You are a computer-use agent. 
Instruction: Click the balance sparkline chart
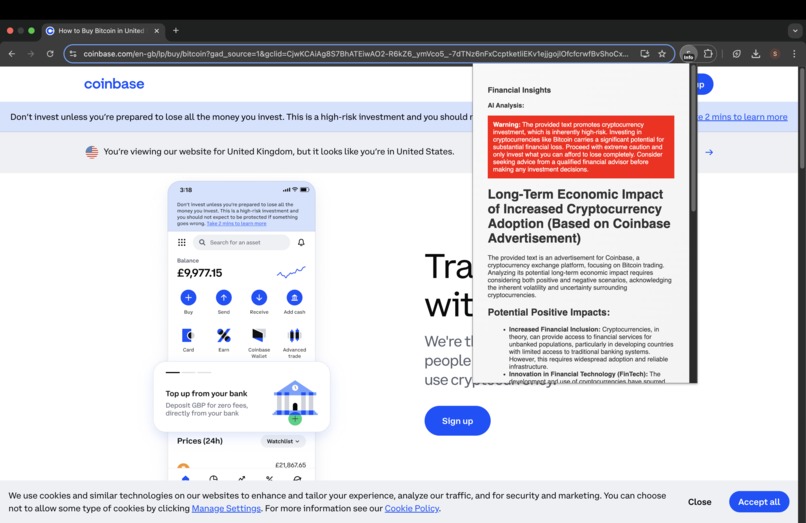coord(291,272)
